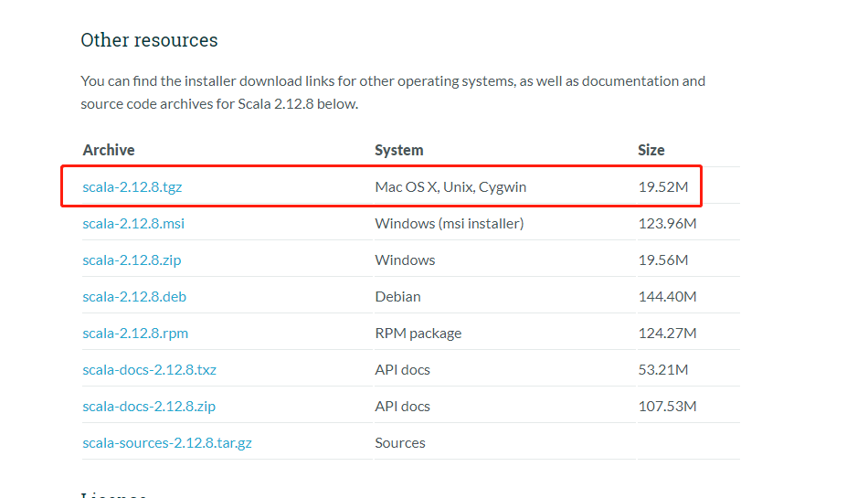
Task: Select 'API docs' cell for docs zip row
Action: coord(402,406)
